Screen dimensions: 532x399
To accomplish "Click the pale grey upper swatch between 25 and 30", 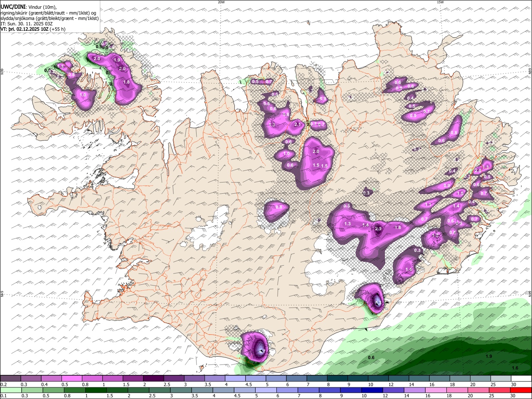I will click(500, 379).
